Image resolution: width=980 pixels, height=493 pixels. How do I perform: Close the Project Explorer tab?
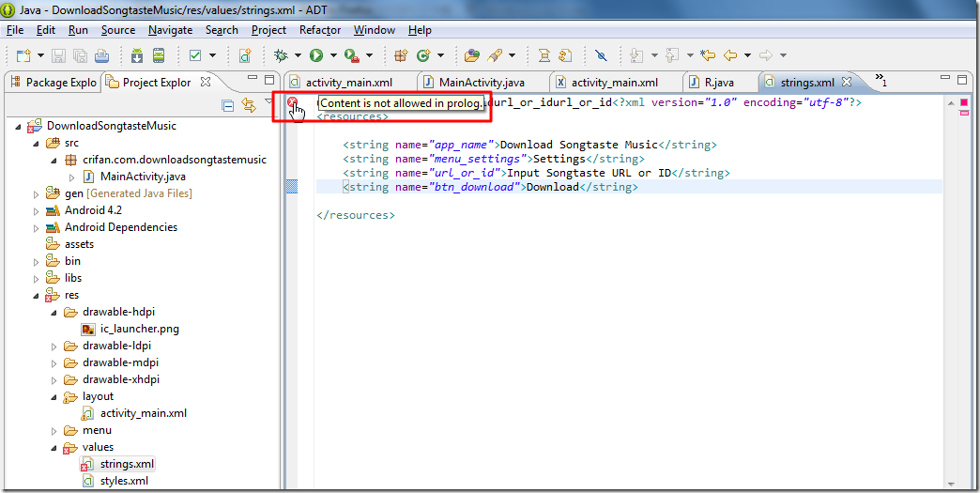coord(206,82)
